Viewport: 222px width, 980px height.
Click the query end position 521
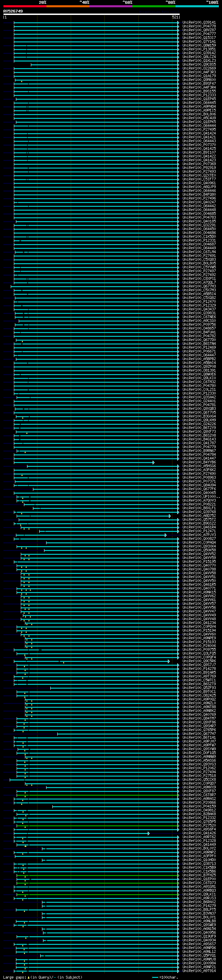point(175,17)
